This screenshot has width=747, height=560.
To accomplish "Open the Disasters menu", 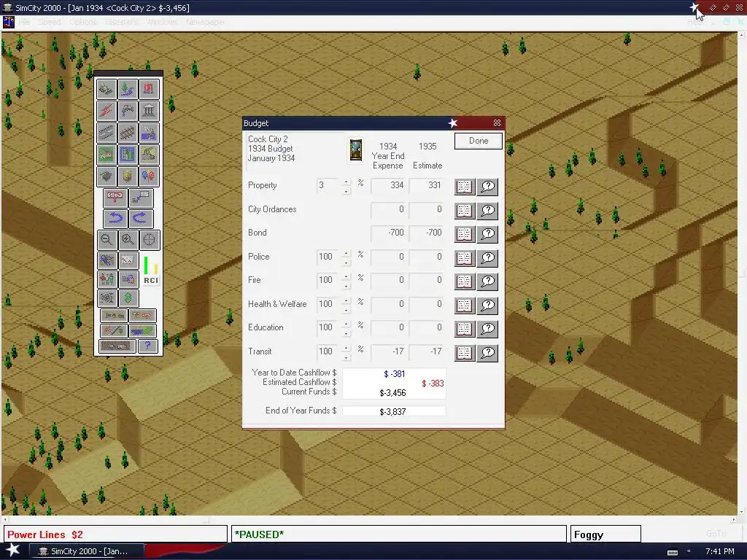I will [122, 22].
